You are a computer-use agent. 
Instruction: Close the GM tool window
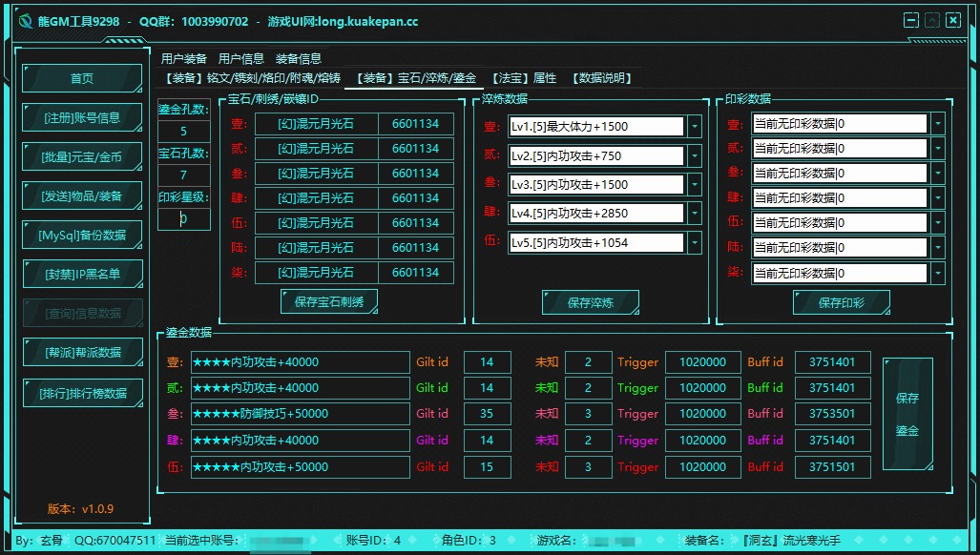tap(952, 20)
